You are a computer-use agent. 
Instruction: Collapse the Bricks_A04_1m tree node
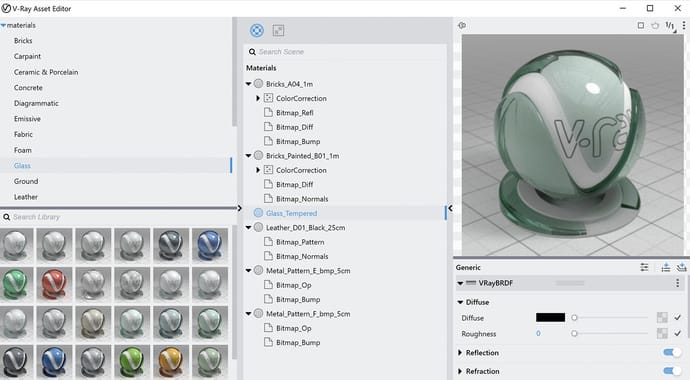(249, 84)
